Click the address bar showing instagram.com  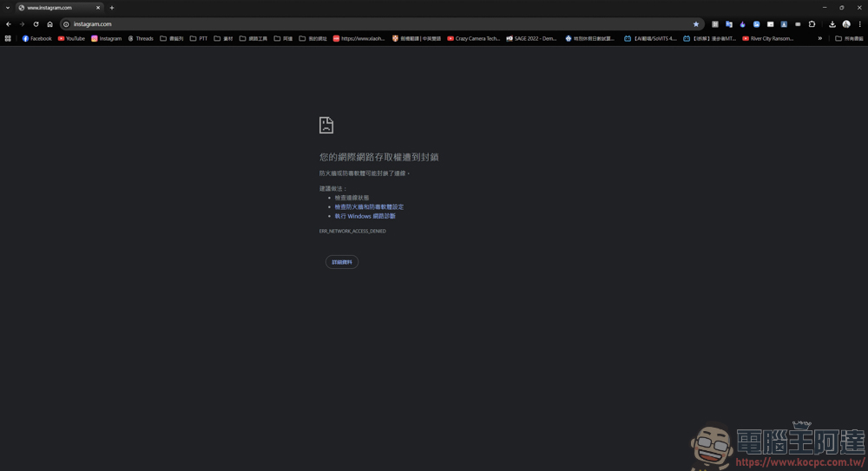click(382, 24)
